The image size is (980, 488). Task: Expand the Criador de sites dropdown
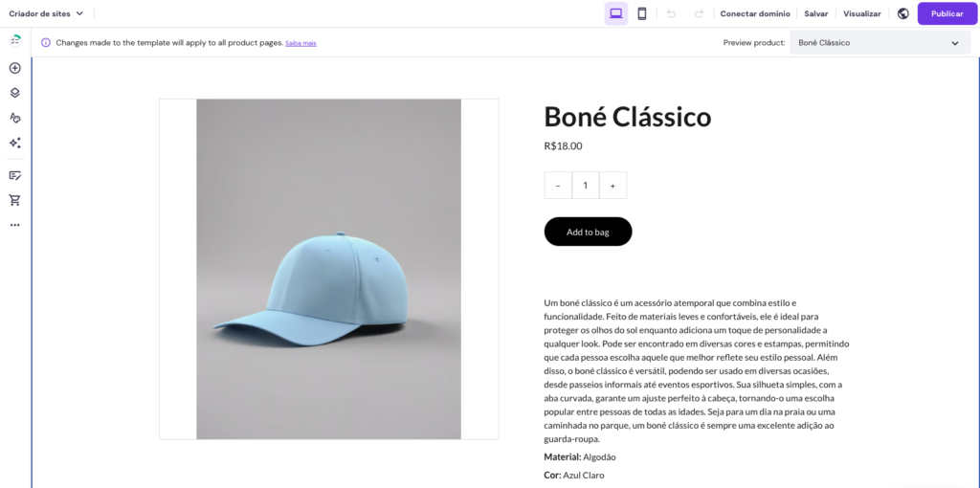click(46, 13)
